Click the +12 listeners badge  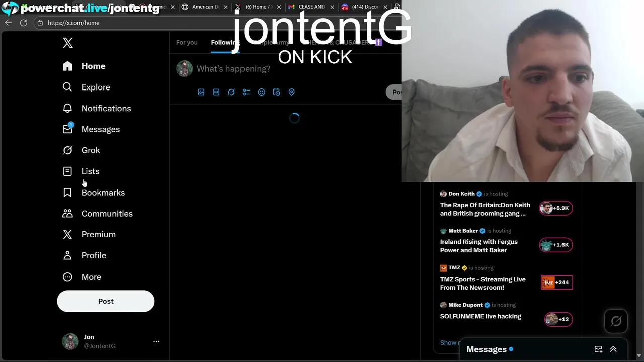tap(558, 319)
